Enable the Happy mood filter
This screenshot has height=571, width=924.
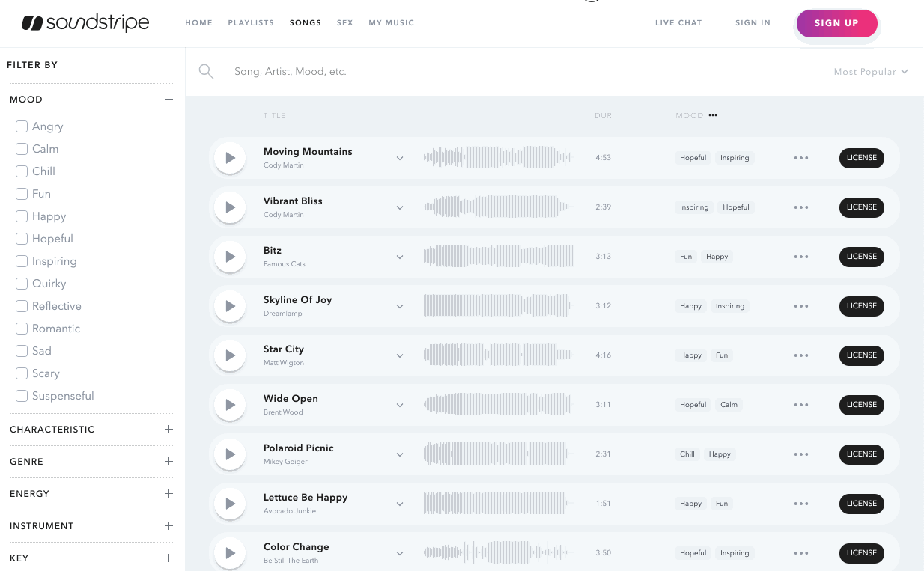[x=21, y=216]
